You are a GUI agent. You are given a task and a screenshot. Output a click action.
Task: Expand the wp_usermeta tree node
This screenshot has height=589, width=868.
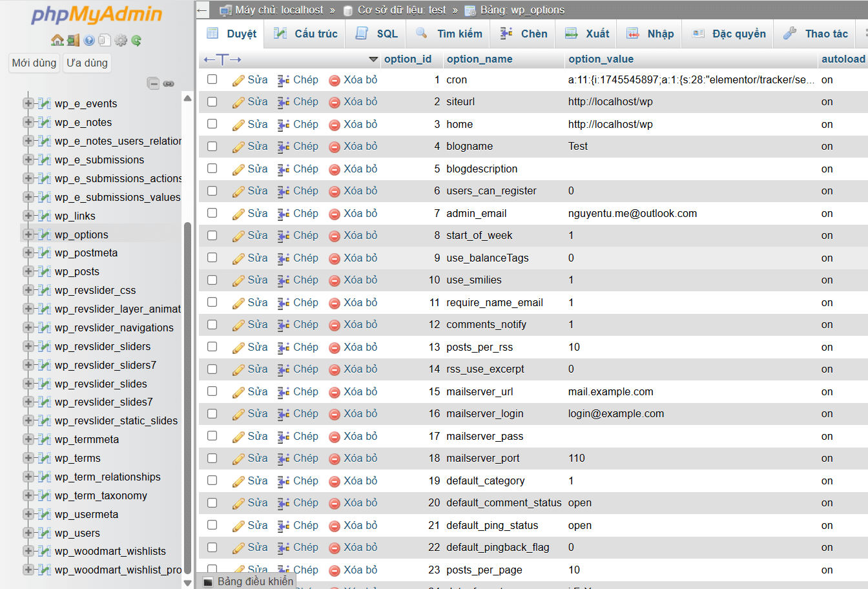28,514
